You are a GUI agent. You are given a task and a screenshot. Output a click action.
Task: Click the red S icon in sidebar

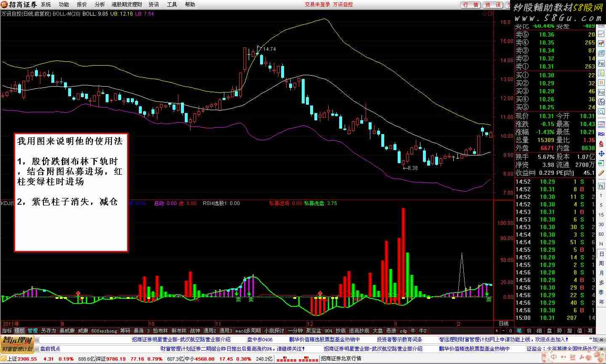tap(601, 143)
